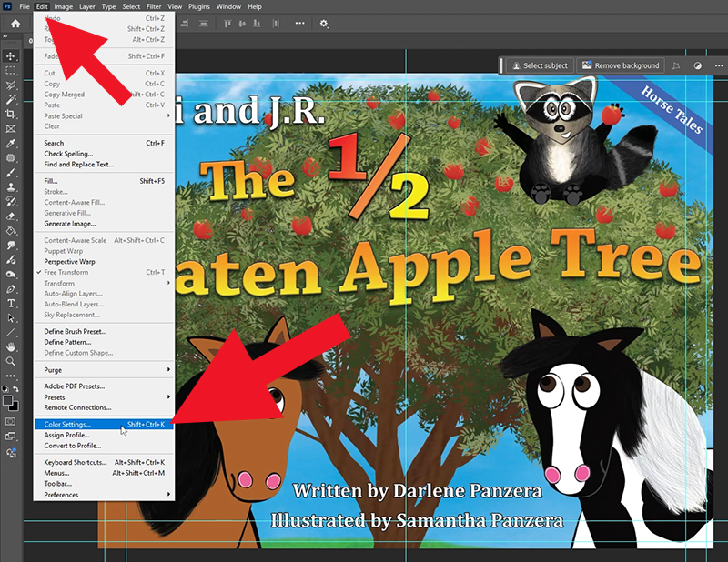The image size is (728, 562).
Task: Expand the toolbar double-arrow at top left
Action: click(x=5, y=35)
